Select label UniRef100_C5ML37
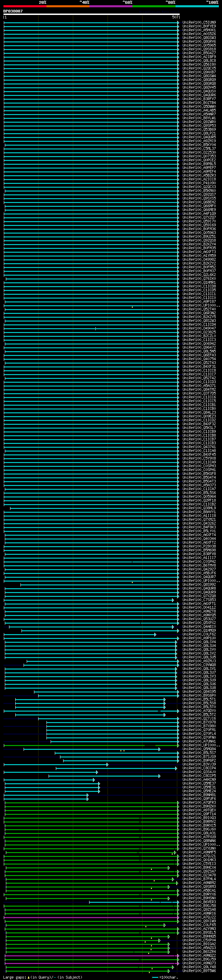Screen dimensions: 222x980 pyautogui.click(x=199, y=149)
